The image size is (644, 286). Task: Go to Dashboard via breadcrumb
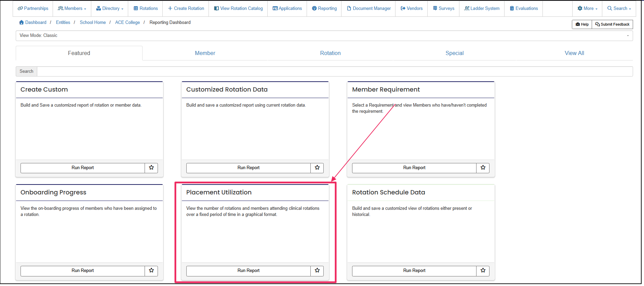click(33, 23)
